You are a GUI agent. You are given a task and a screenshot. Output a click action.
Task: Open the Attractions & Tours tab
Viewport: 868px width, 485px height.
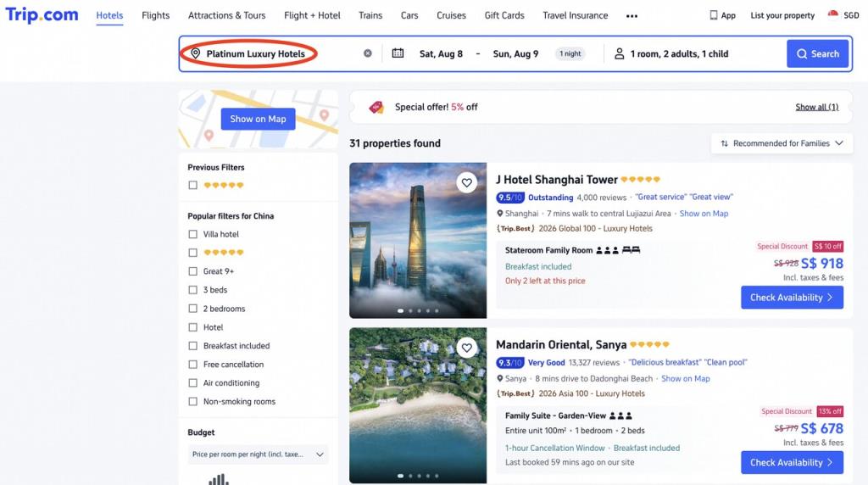pyautogui.click(x=227, y=15)
